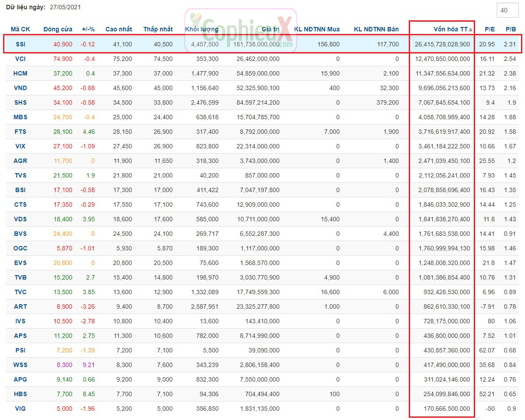Image resolution: width=525 pixels, height=420 pixels.
Task: Click the CophieuX logo watermark
Action: pos(241,29)
